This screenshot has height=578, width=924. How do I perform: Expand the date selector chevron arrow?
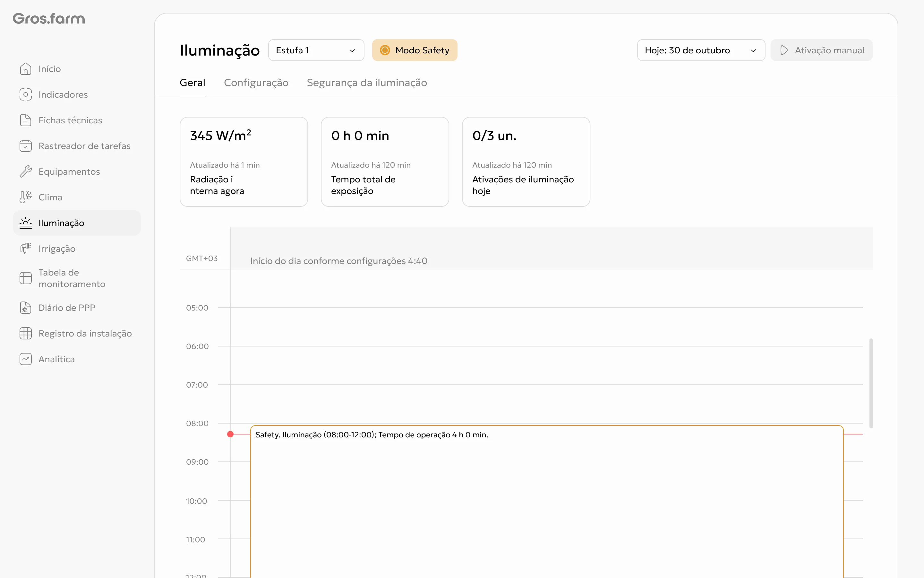coord(753,50)
